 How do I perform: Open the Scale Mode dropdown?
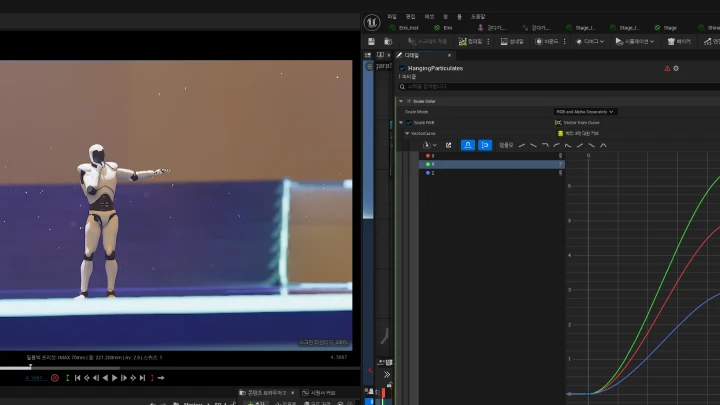tap(585, 112)
